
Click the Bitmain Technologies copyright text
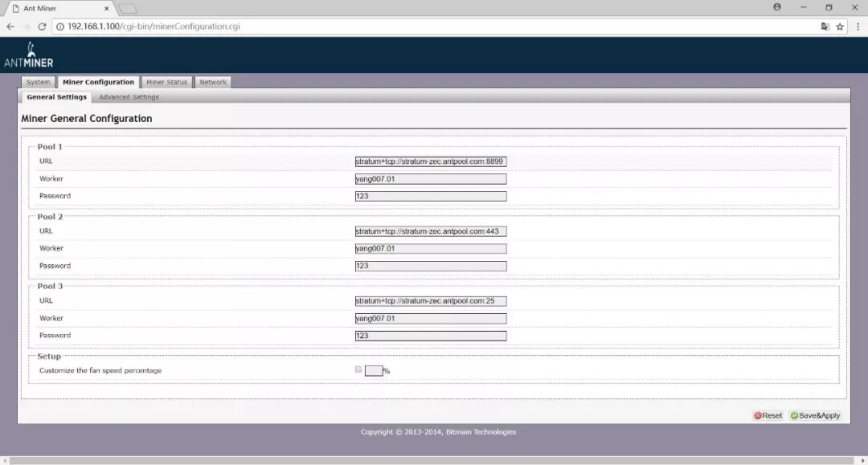[439, 432]
